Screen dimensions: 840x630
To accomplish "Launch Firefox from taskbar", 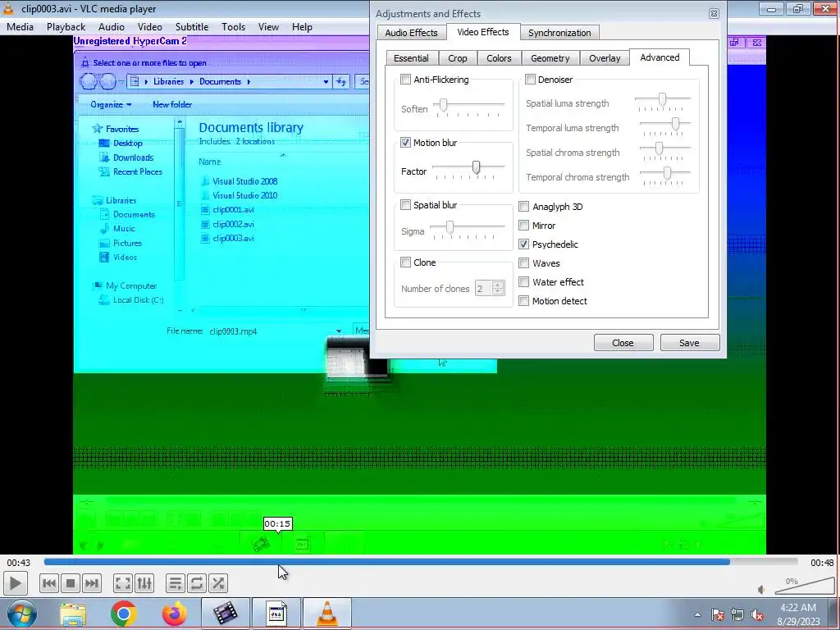I will (x=175, y=614).
